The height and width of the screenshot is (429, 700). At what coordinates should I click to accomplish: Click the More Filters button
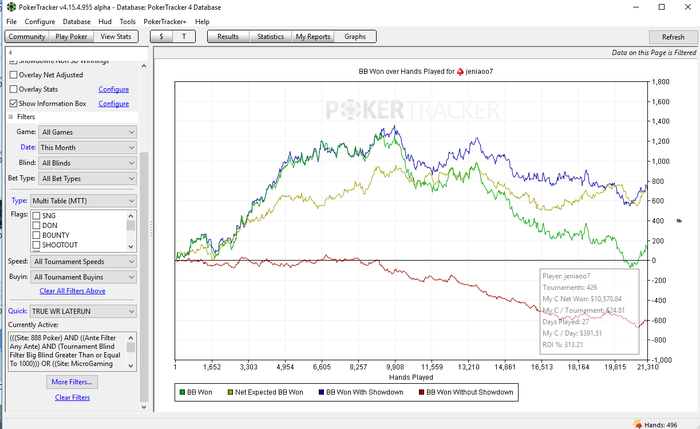tap(72, 382)
